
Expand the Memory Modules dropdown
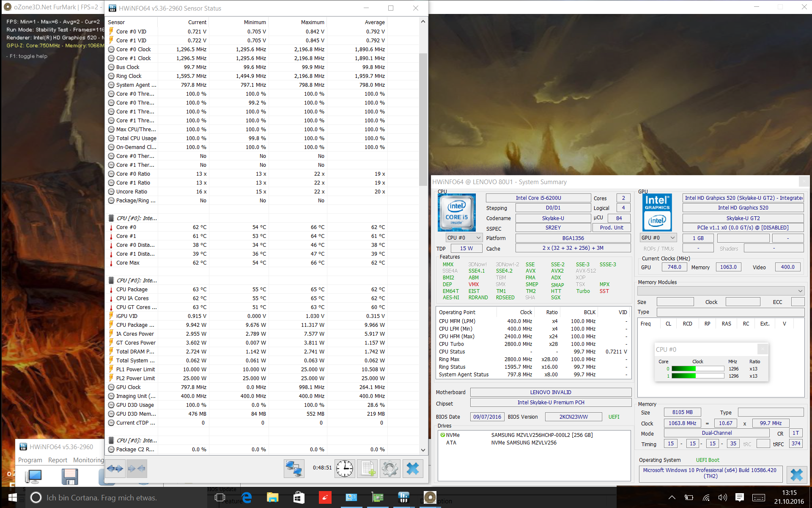click(x=720, y=291)
